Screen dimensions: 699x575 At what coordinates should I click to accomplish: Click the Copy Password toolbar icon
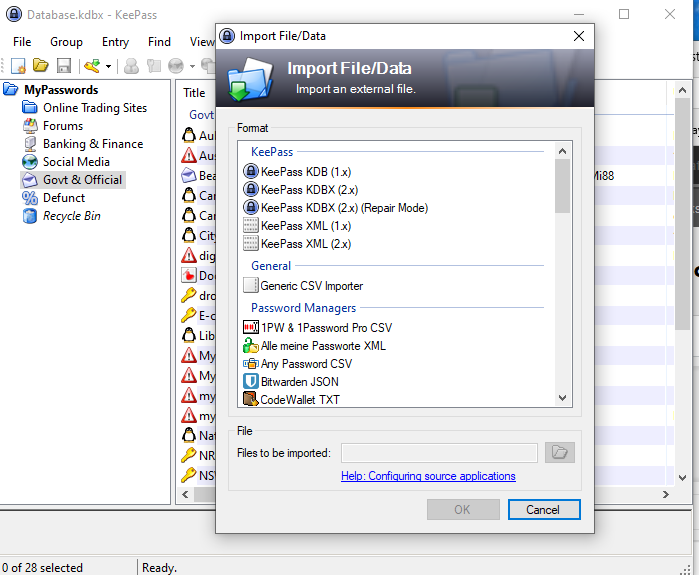pyautogui.click(x=153, y=66)
